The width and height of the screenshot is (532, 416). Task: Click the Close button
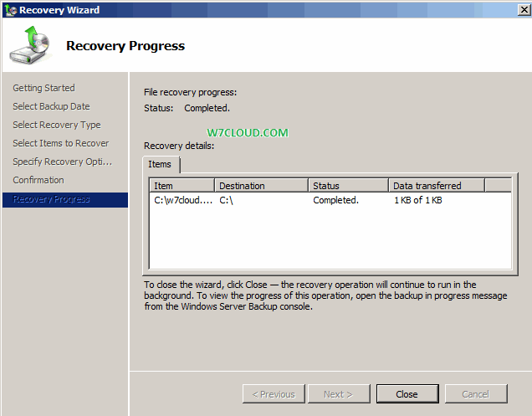click(407, 394)
